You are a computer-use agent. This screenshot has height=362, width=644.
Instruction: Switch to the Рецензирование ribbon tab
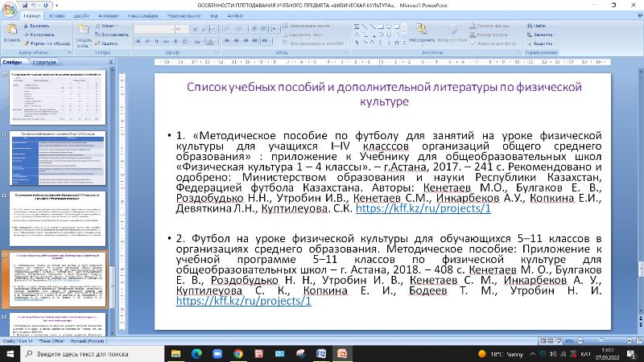tap(184, 15)
